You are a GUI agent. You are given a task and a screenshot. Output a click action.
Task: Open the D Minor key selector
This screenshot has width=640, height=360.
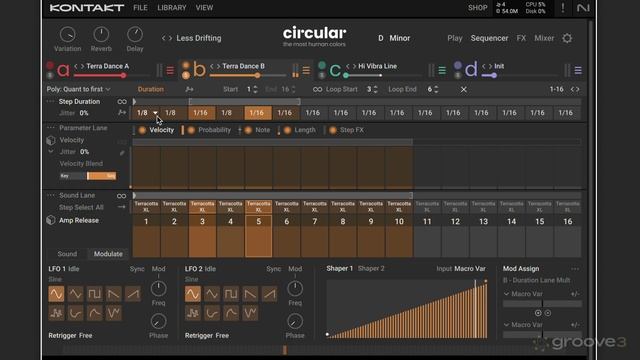(394, 38)
